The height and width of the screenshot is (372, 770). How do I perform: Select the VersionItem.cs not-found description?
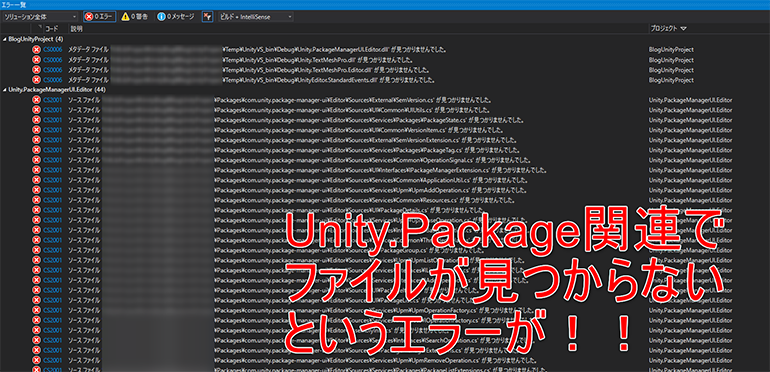[285, 130]
